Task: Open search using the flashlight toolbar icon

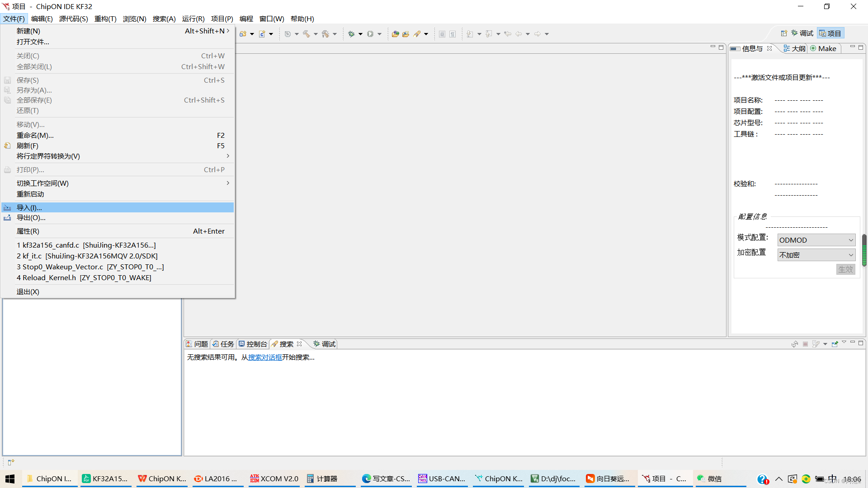Action: point(417,33)
